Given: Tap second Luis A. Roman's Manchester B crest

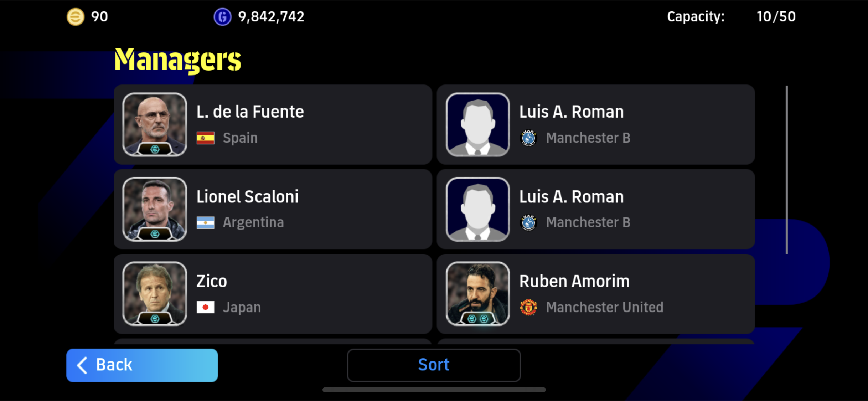Looking at the screenshot, I should (528, 222).
